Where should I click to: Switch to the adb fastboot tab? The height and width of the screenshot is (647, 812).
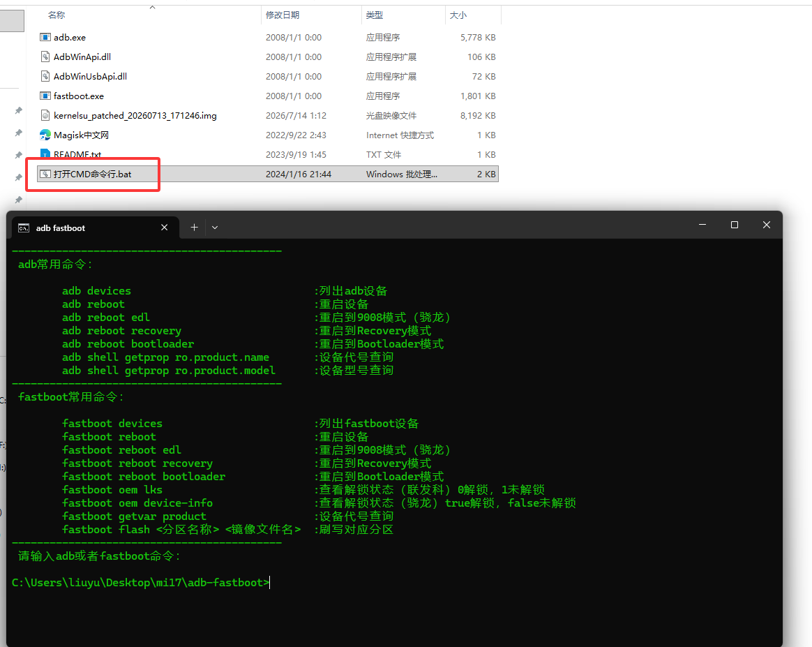[96, 228]
